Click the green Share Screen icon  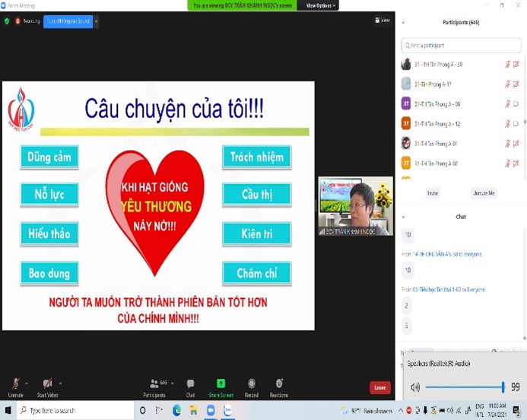[x=221, y=384]
